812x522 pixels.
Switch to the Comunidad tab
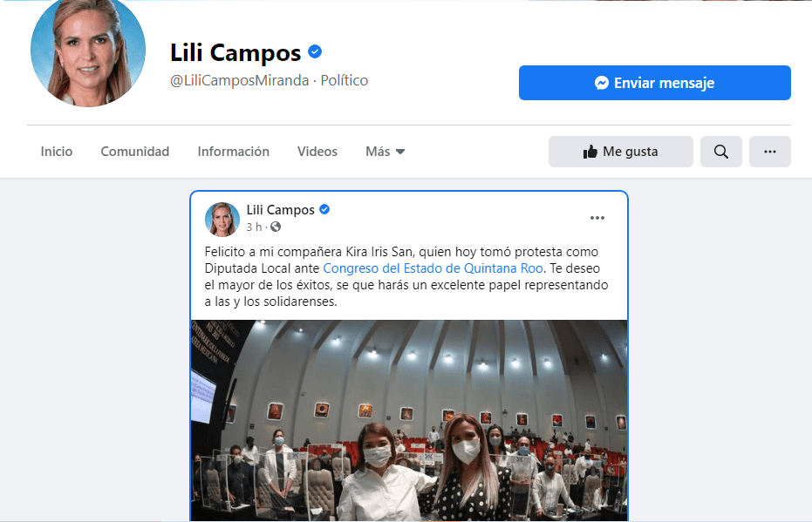tap(134, 152)
